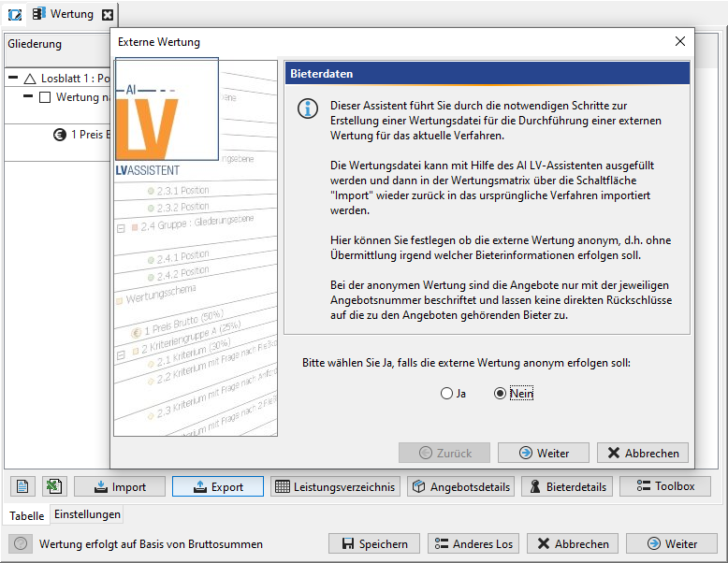Click the edit icon left of Wertung tab
The height and width of the screenshot is (563, 728).
[15, 15]
